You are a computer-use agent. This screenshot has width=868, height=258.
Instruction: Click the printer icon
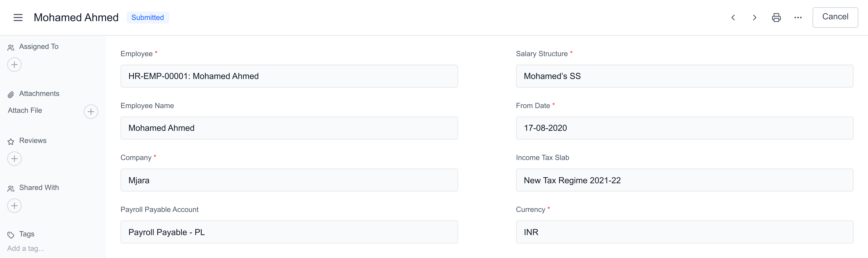point(776,17)
